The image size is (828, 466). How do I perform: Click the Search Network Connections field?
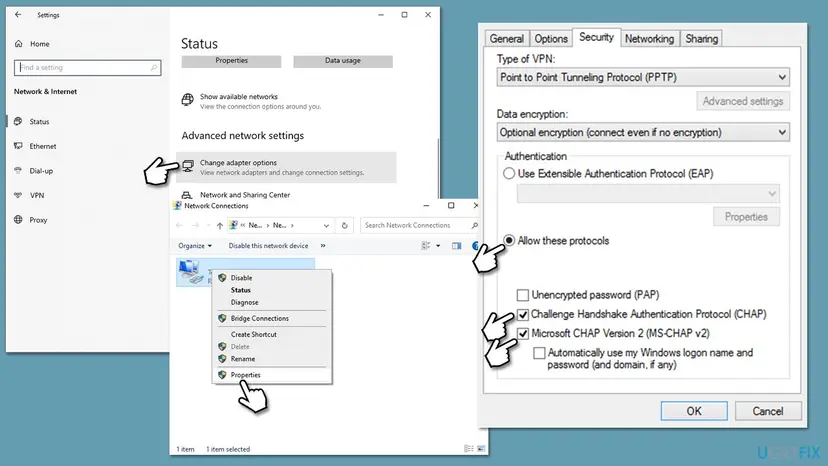pyautogui.click(x=420, y=226)
